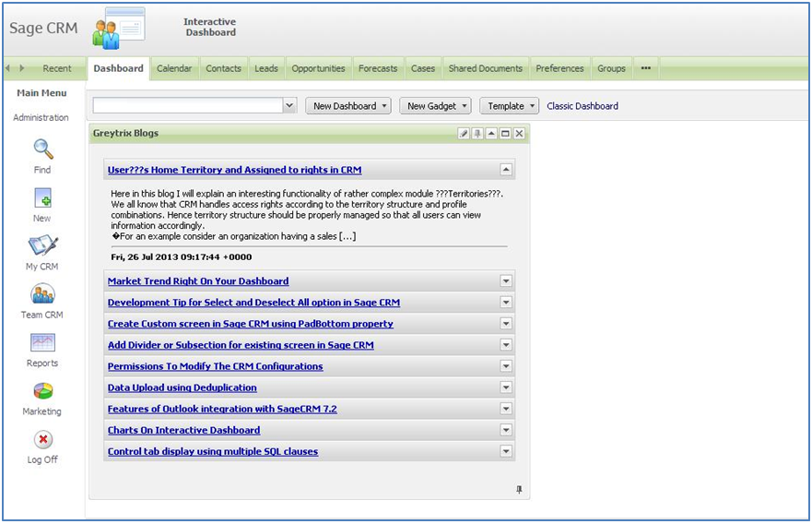Open Team CRM icon
Image resolution: width=812 pixels, height=524 pixels.
(x=42, y=294)
